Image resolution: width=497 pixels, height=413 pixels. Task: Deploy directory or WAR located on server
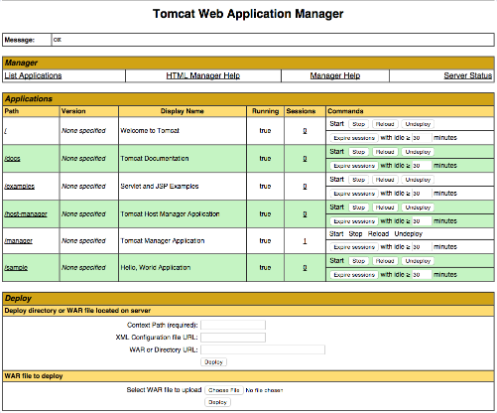point(213,362)
